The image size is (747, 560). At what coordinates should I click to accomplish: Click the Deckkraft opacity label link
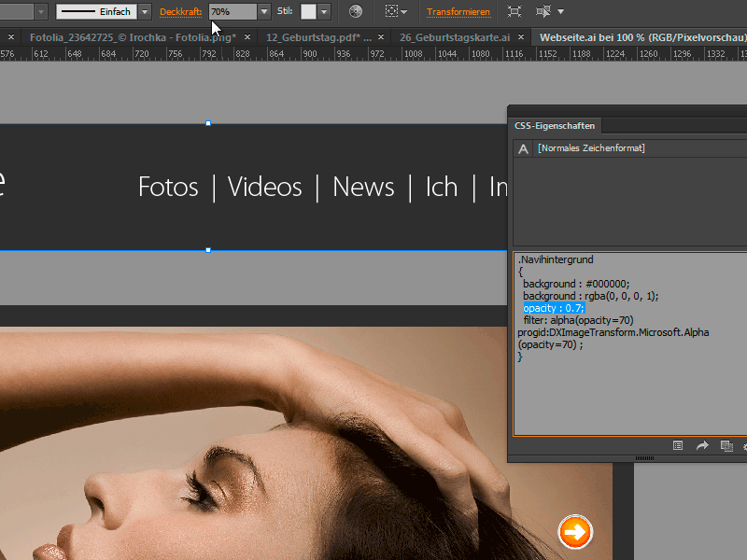pos(180,11)
